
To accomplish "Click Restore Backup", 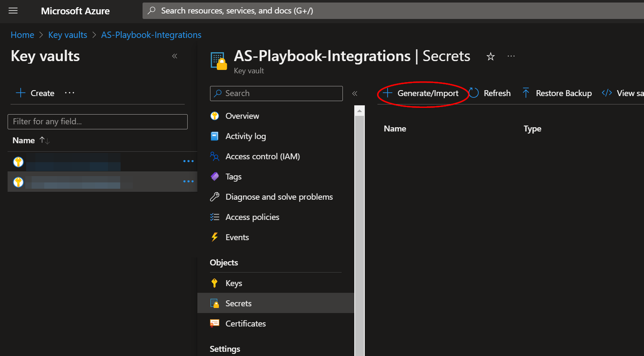I will (x=557, y=93).
